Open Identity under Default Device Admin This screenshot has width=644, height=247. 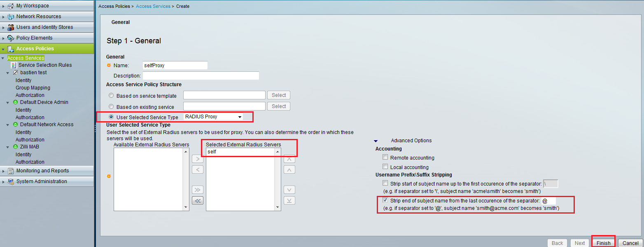(x=23, y=110)
